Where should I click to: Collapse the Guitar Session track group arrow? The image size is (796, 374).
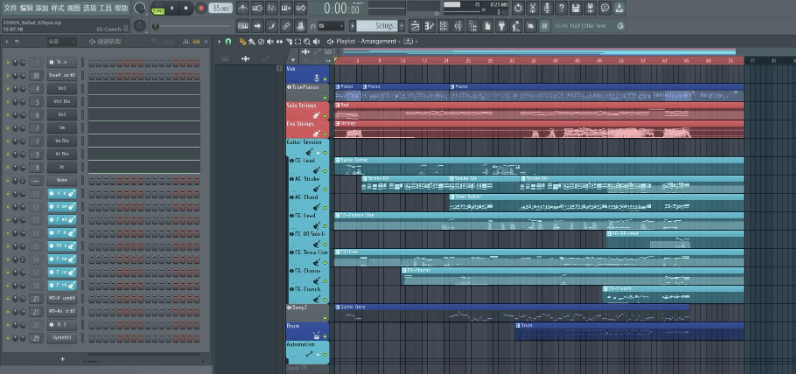point(319,152)
